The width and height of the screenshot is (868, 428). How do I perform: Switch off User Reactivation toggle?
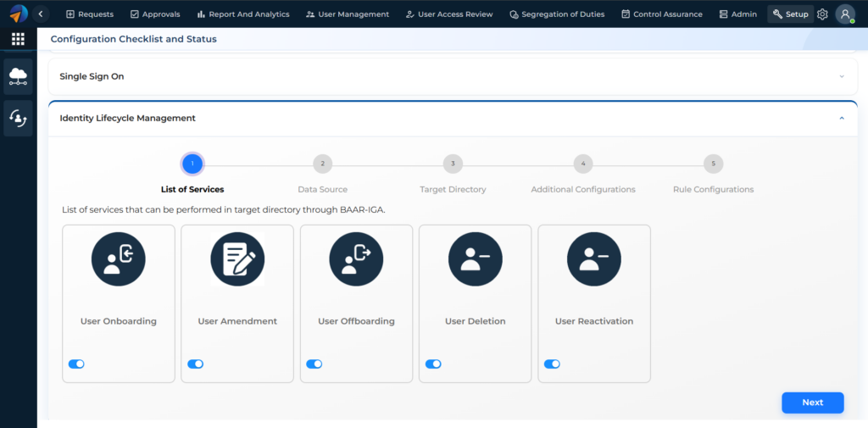pos(552,364)
